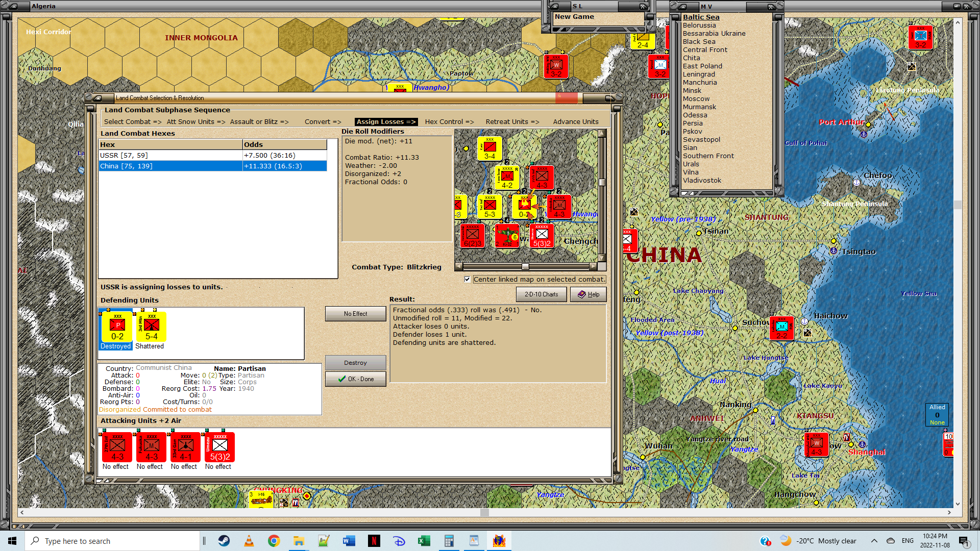Image resolution: width=980 pixels, height=551 pixels.
Task: Go to Hex Control subphase step
Action: (449, 121)
